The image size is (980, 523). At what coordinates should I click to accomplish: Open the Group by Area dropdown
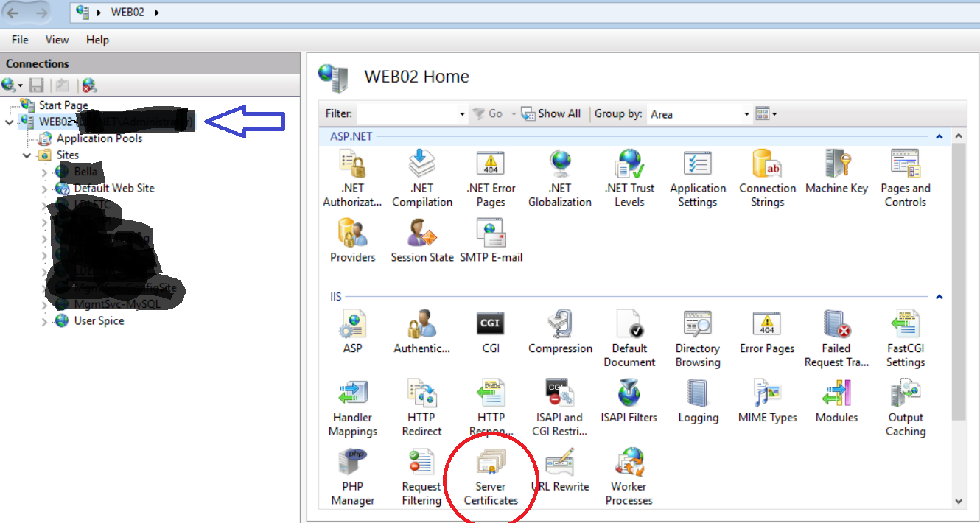(x=746, y=113)
